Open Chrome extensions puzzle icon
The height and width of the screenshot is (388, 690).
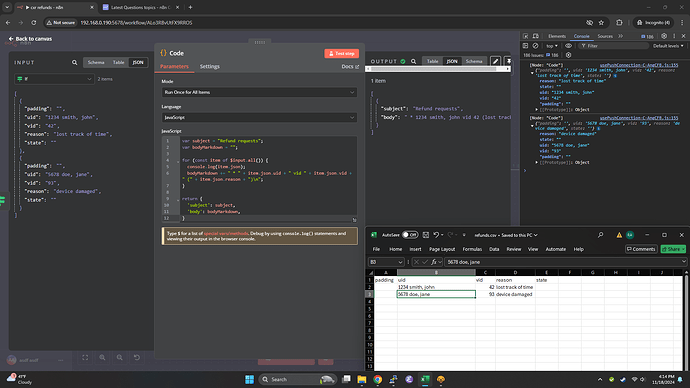point(619,22)
